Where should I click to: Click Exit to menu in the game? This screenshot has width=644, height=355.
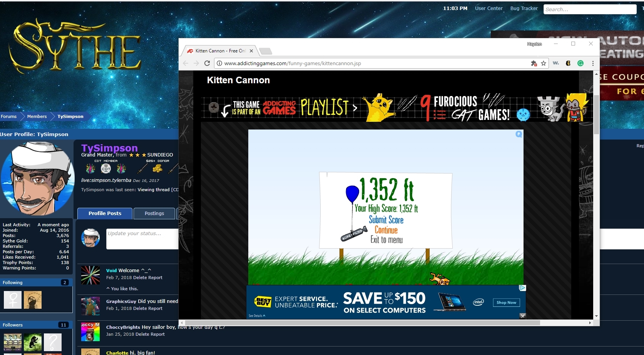pos(386,240)
